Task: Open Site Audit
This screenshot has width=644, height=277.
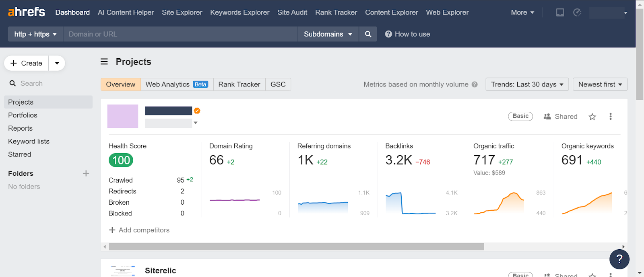Action: click(x=292, y=12)
